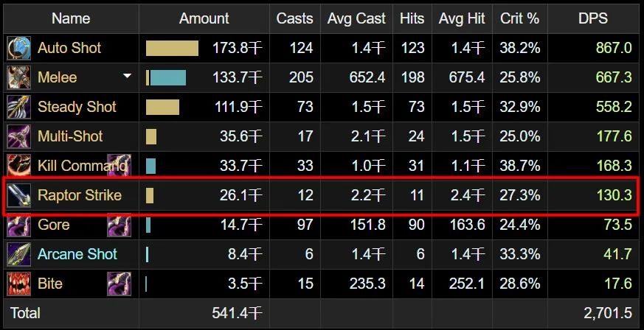Select the Kill Command DPS value 168.3
Screen dimensions: 644x330
pyautogui.click(x=614, y=166)
